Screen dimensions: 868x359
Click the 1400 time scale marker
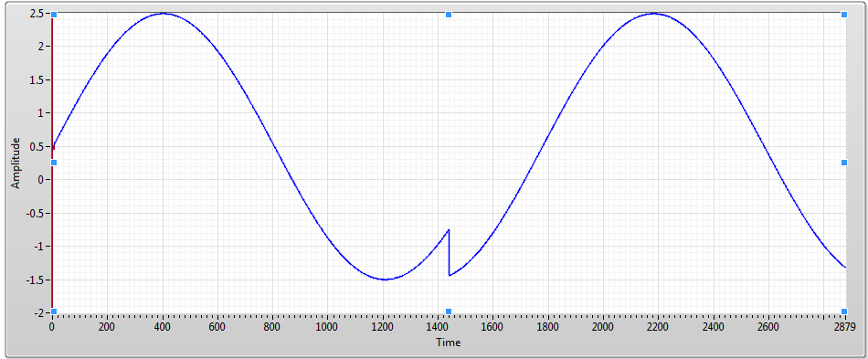click(x=438, y=326)
